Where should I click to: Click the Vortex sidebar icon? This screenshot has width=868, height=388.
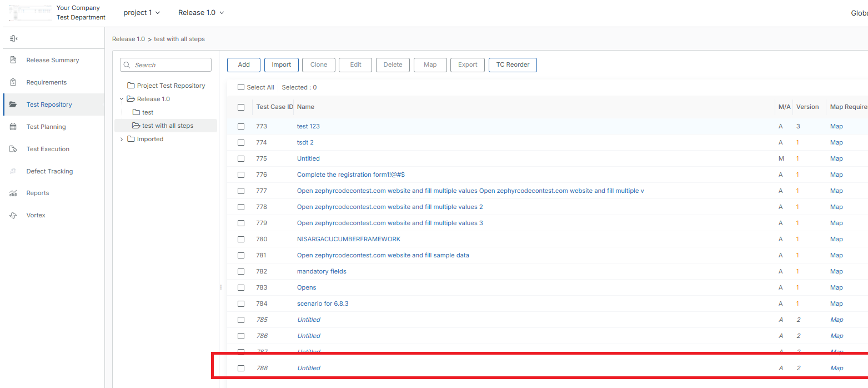click(13, 215)
